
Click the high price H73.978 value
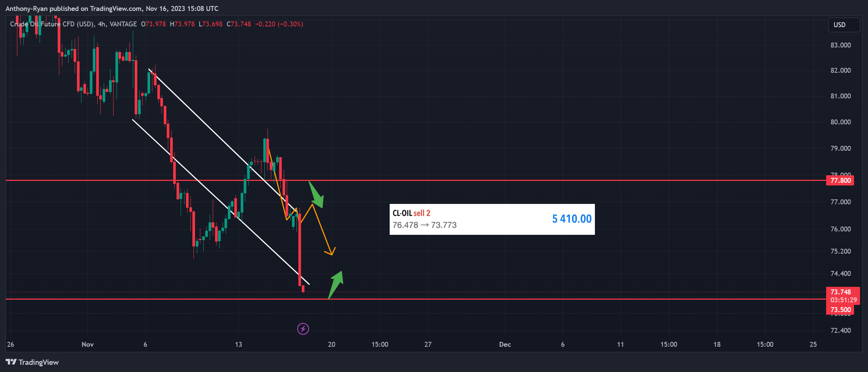point(182,24)
